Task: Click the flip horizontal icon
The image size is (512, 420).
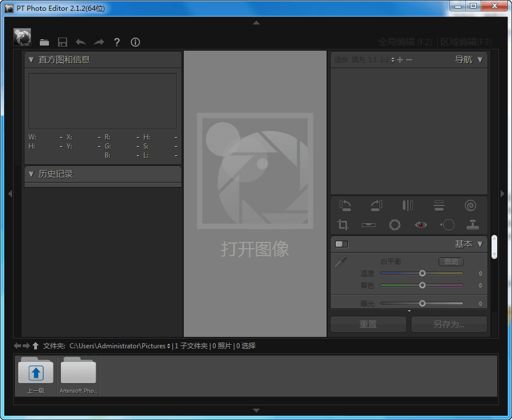Action: [x=407, y=205]
